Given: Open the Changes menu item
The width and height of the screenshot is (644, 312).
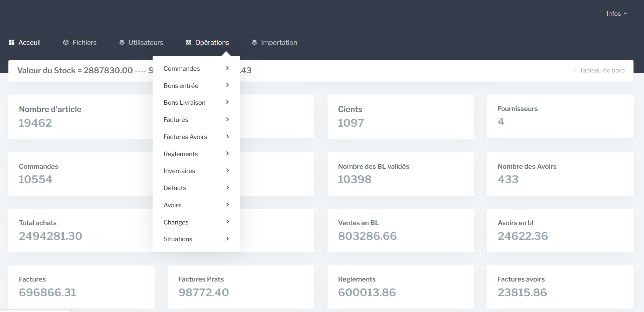Looking at the screenshot, I should pos(176,222).
